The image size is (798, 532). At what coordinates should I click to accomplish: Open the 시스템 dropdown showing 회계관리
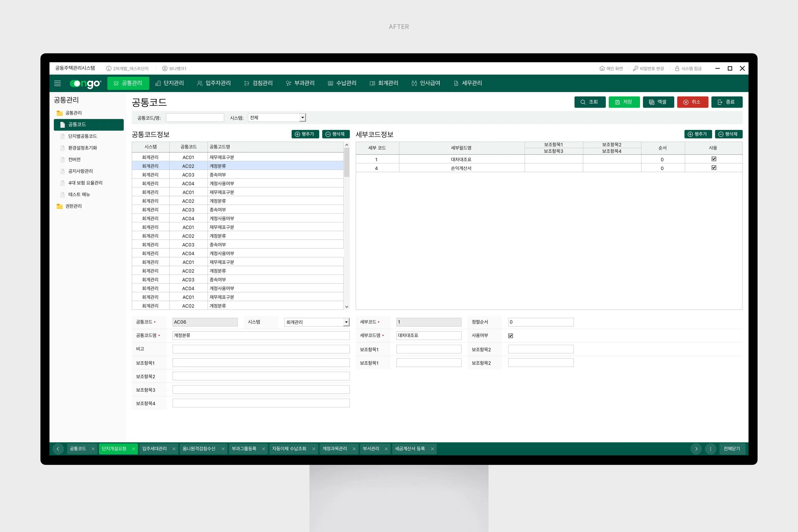pyautogui.click(x=346, y=322)
